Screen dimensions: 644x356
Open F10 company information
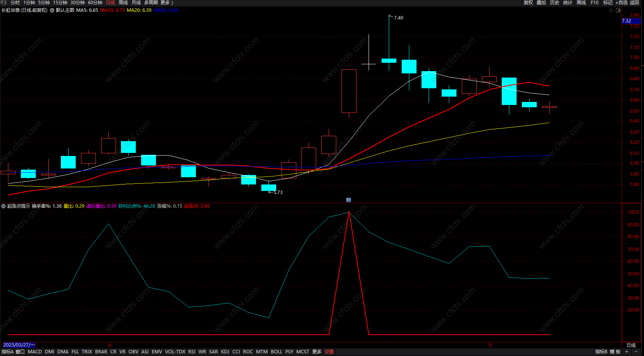coord(595,3)
